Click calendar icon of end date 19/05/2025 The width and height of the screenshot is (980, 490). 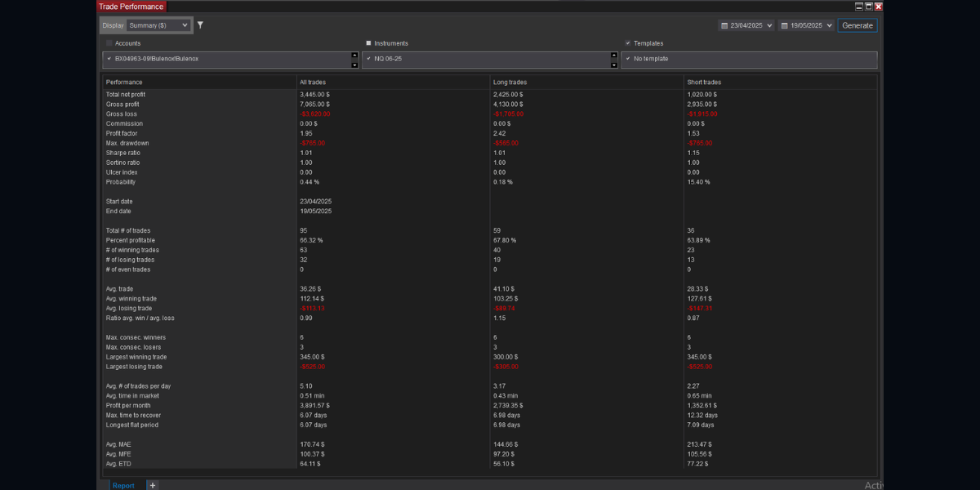coord(784,25)
